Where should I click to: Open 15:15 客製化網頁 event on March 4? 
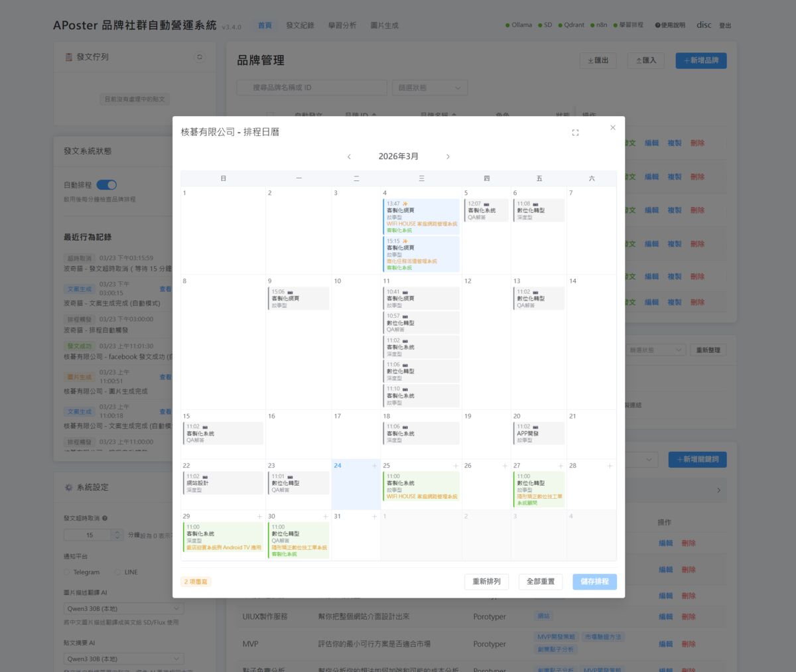(422, 254)
